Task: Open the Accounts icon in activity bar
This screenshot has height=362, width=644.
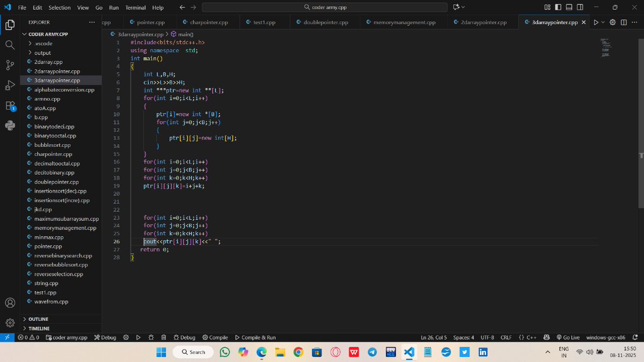Action: (x=10, y=302)
